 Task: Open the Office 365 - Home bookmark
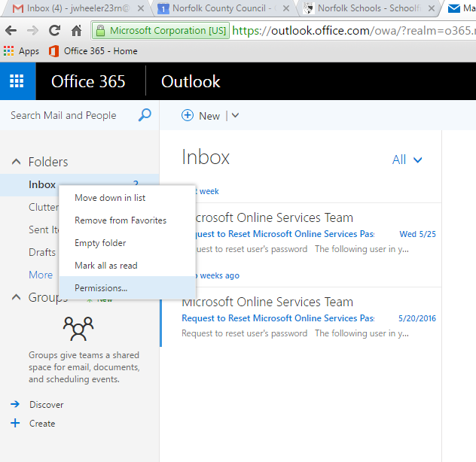(93, 51)
